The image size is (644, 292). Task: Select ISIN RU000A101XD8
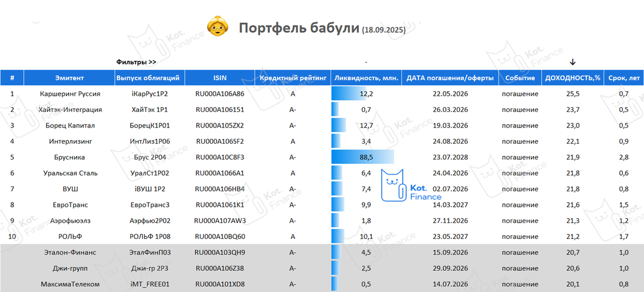220,284
